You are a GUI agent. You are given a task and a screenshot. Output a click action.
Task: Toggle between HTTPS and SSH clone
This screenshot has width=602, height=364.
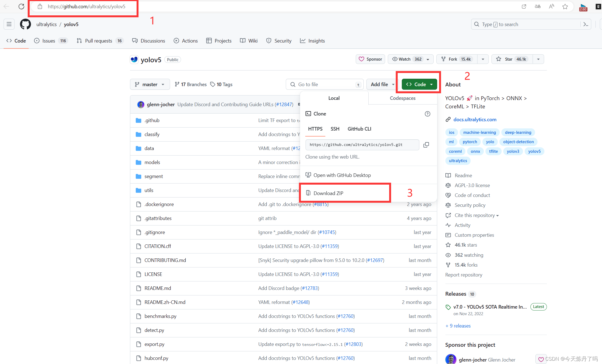click(335, 129)
